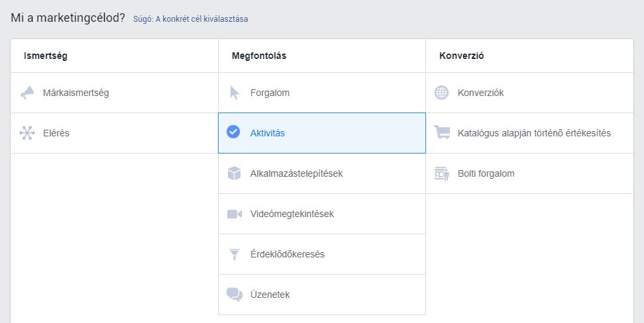Select the Forgalom objective label

point(270,93)
